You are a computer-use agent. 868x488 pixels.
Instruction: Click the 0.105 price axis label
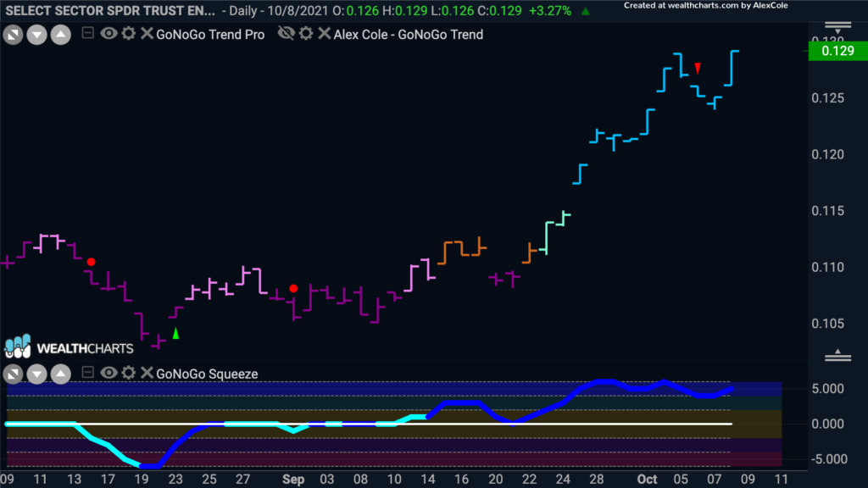(x=827, y=324)
